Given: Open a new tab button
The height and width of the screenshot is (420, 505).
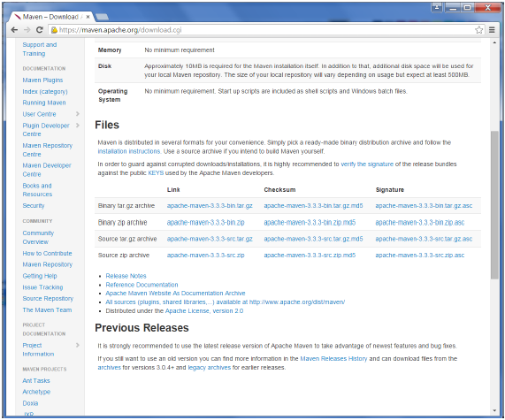Looking at the screenshot, I should coord(102,17).
